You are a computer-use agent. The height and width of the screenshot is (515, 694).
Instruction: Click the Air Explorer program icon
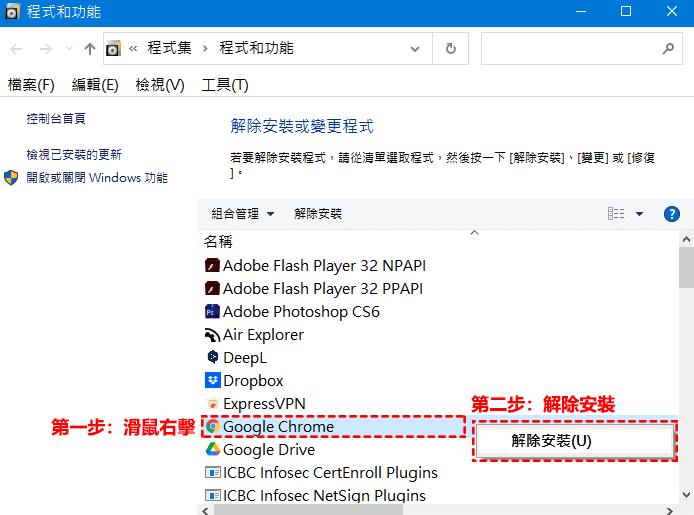point(212,335)
